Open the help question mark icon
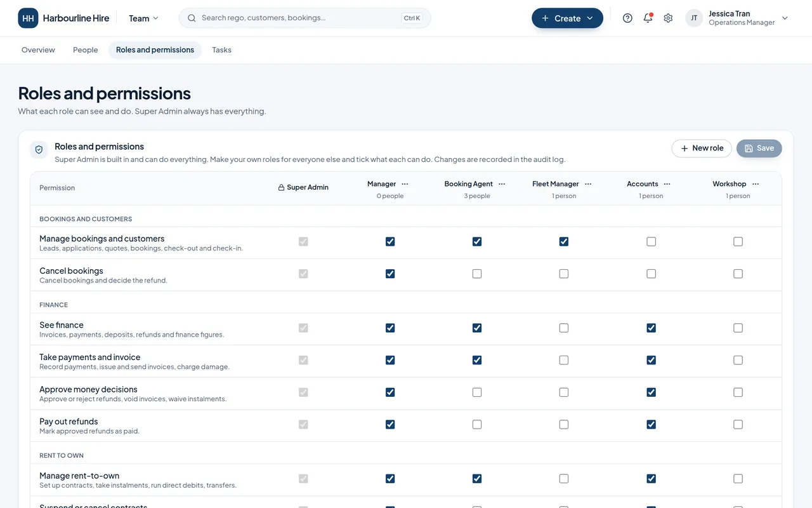 pyautogui.click(x=627, y=18)
